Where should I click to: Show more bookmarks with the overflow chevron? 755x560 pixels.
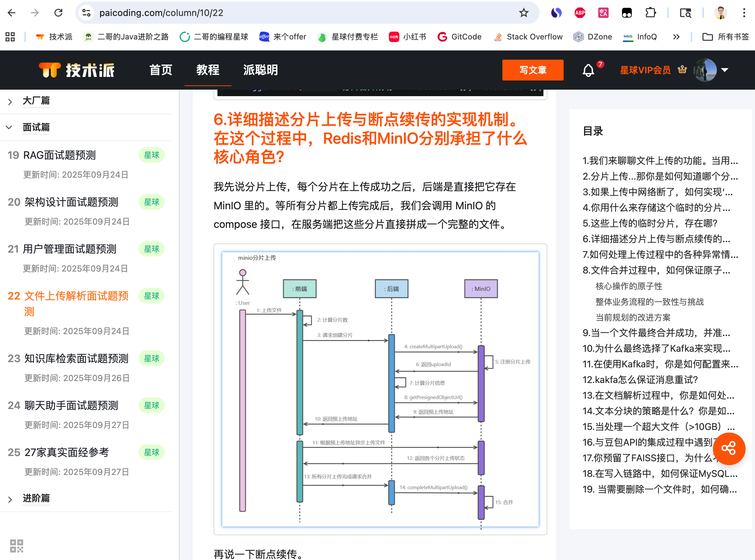pos(676,37)
